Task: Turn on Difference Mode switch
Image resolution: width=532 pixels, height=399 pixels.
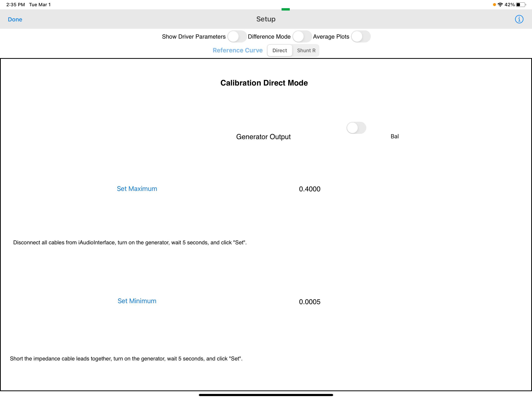Action: tap(302, 37)
